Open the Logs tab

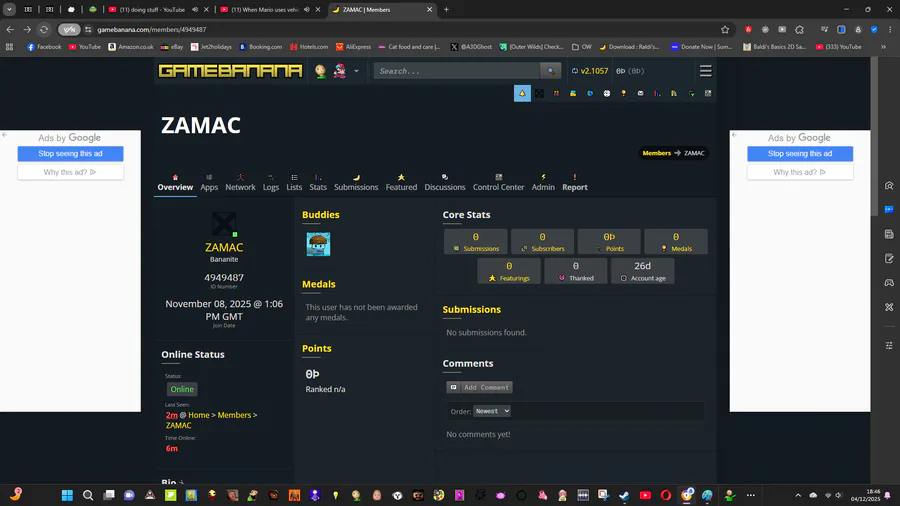270,183
